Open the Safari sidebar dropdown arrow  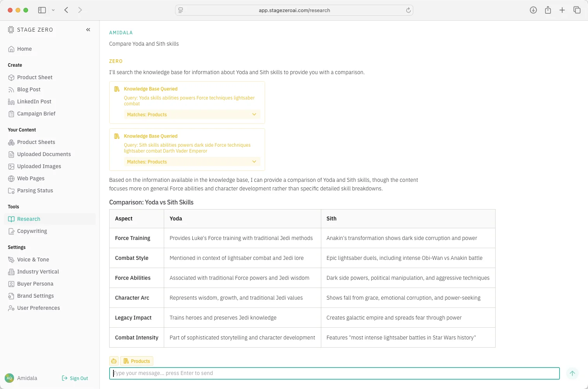(53, 10)
